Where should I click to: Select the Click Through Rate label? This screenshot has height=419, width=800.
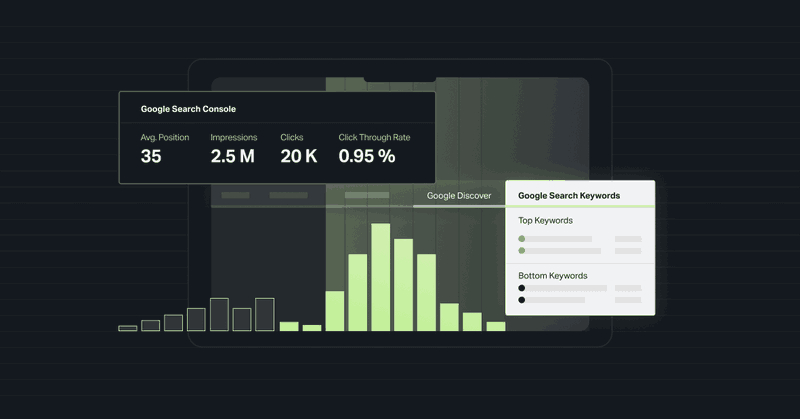click(x=374, y=137)
